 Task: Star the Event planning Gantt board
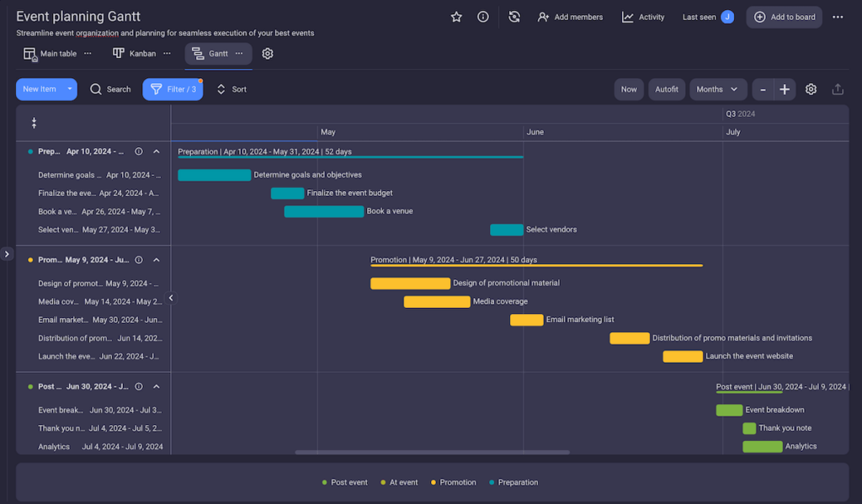tap(455, 16)
